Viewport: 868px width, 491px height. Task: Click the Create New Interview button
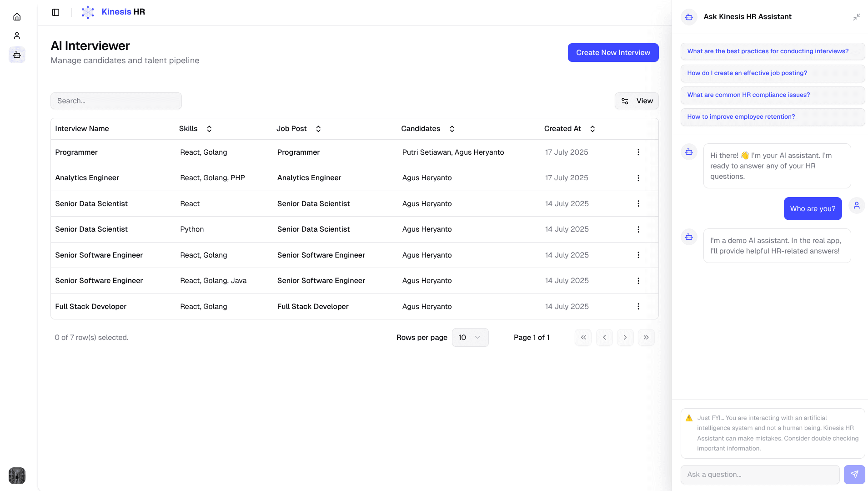point(613,52)
